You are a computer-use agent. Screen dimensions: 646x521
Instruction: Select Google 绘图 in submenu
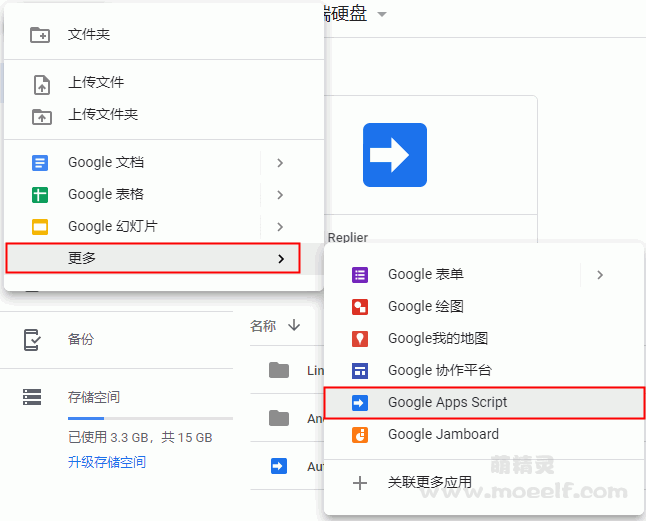pos(484,307)
